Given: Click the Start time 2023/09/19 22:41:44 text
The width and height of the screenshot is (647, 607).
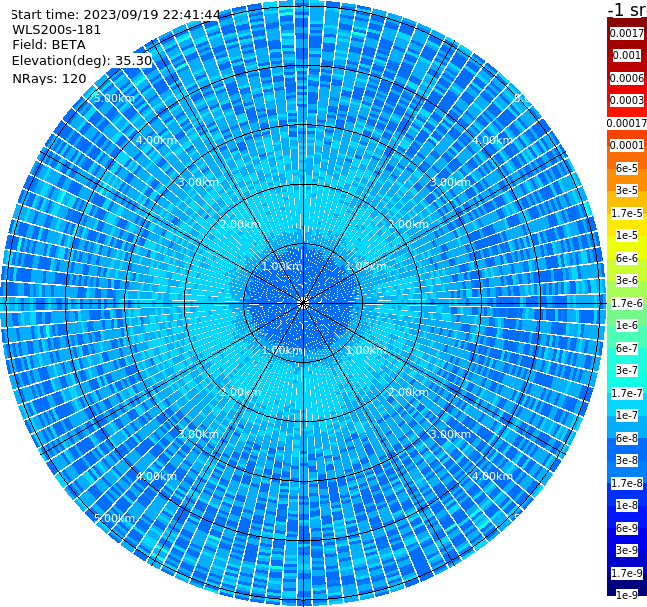Looking at the screenshot, I should coord(115,15).
